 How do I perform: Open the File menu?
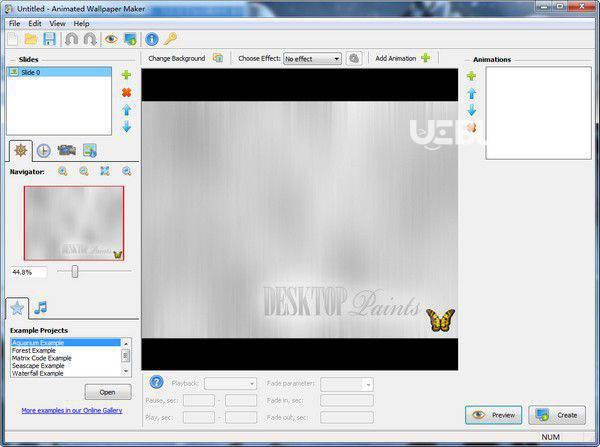15,23
